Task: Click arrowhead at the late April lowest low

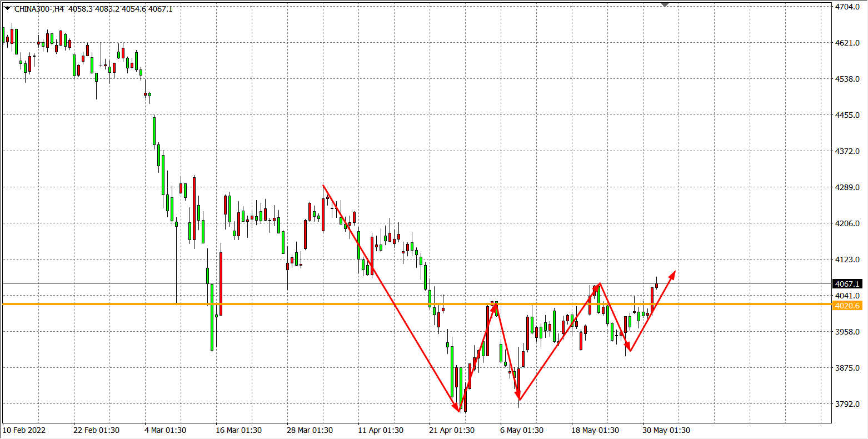Action: pos(457,410)
